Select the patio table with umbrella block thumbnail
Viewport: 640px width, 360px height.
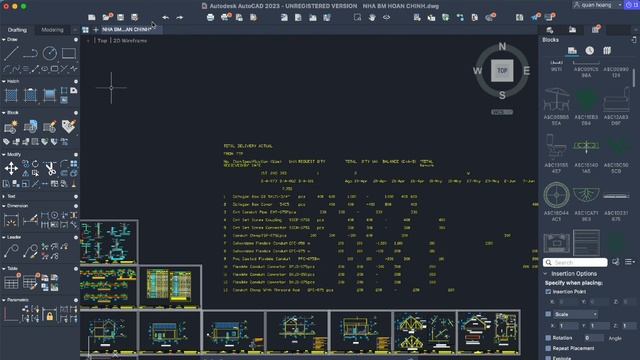pos(556,99)
